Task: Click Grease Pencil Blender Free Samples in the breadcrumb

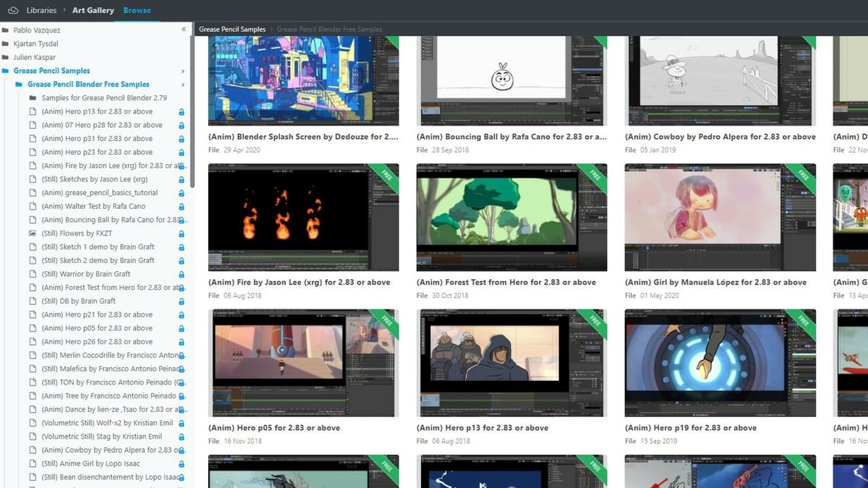Action: coord(330,30)
